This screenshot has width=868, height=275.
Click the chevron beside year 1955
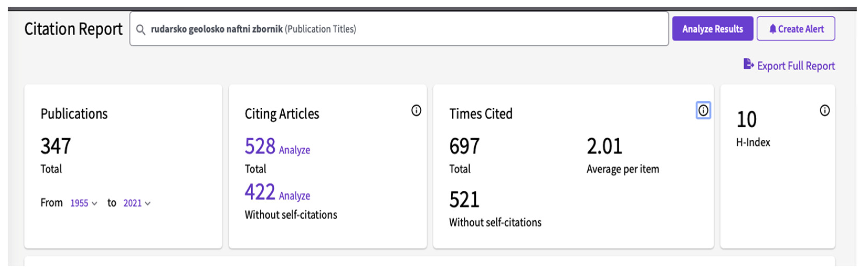[x=95, y=204]
